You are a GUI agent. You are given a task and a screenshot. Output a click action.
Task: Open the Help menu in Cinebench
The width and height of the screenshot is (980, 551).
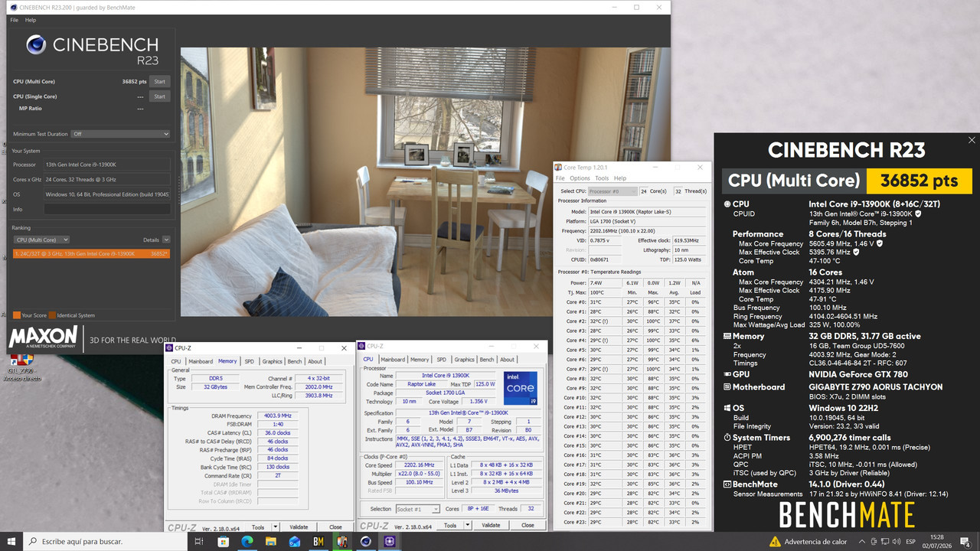[31, 20]
